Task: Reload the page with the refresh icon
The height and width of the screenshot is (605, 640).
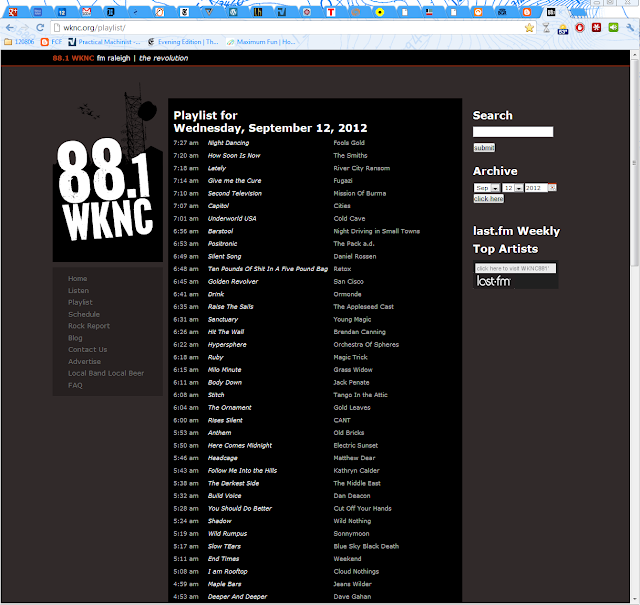Action: [40, 28]
